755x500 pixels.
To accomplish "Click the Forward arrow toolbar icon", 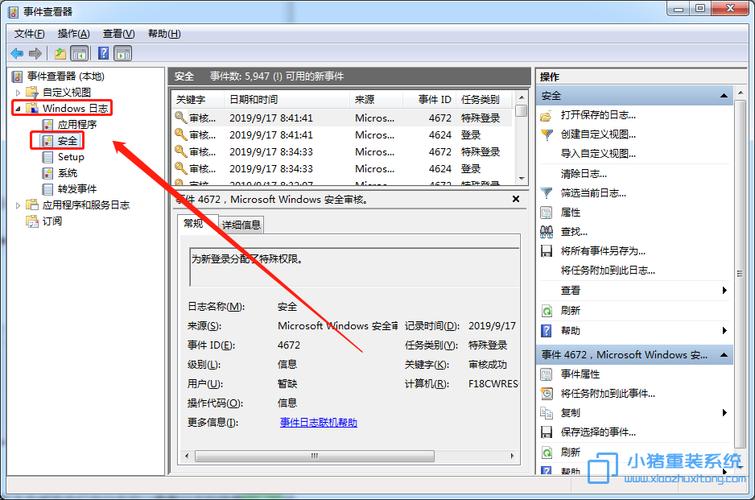I will 35,53.
